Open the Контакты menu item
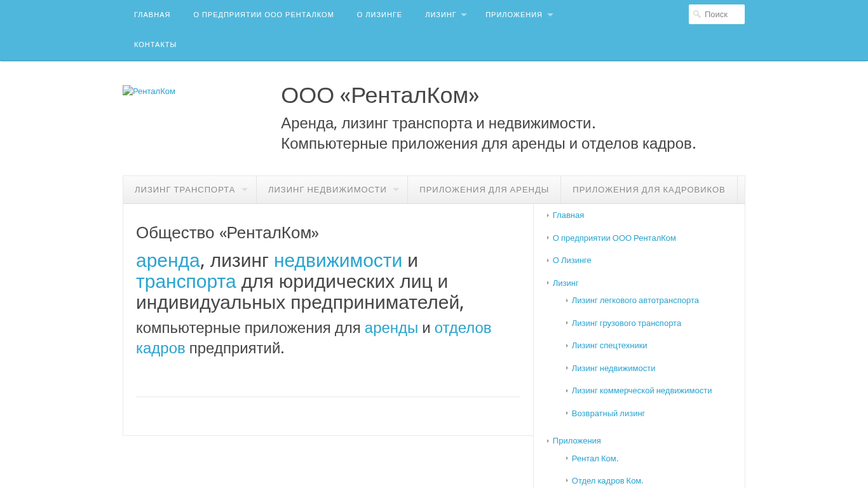Image resolution: width=868 pixels, height=488 pixels. (x=155, y=44)
